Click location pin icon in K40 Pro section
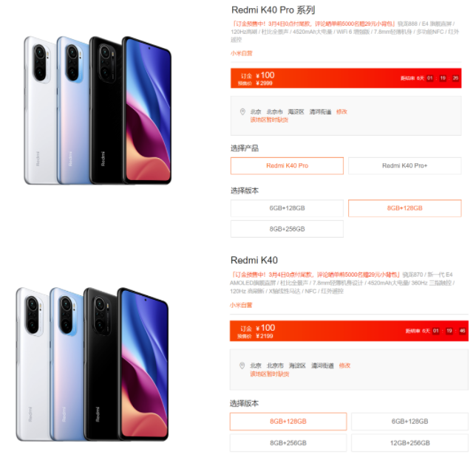Viewport: 476px width, 463px height. pos(242,112)
